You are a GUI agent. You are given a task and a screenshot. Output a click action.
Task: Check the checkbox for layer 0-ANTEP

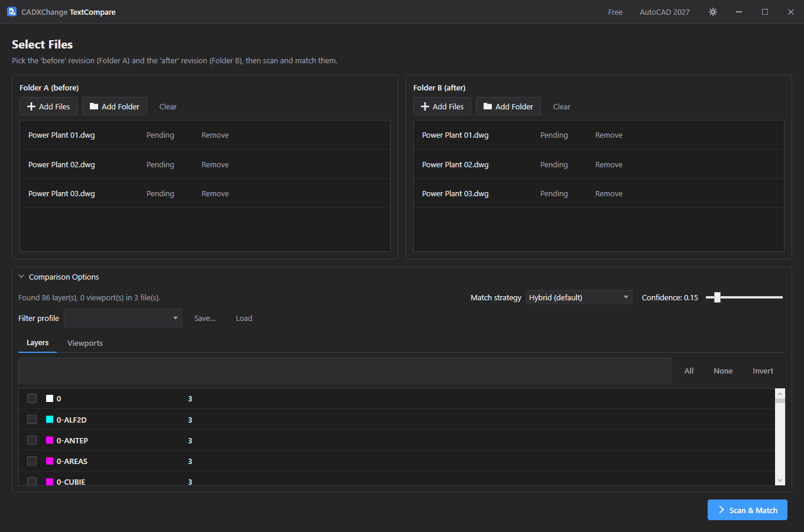(32, 440)
